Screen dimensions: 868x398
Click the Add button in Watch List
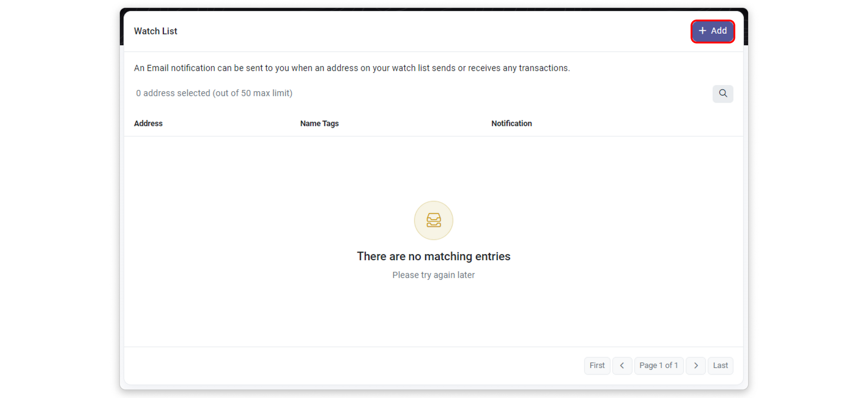coord(713,31)
